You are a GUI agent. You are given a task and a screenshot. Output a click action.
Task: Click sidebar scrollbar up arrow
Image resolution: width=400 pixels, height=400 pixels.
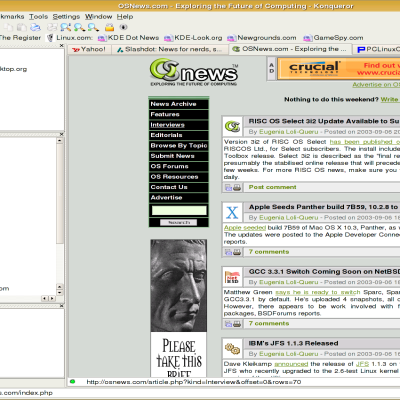(60, 141)
